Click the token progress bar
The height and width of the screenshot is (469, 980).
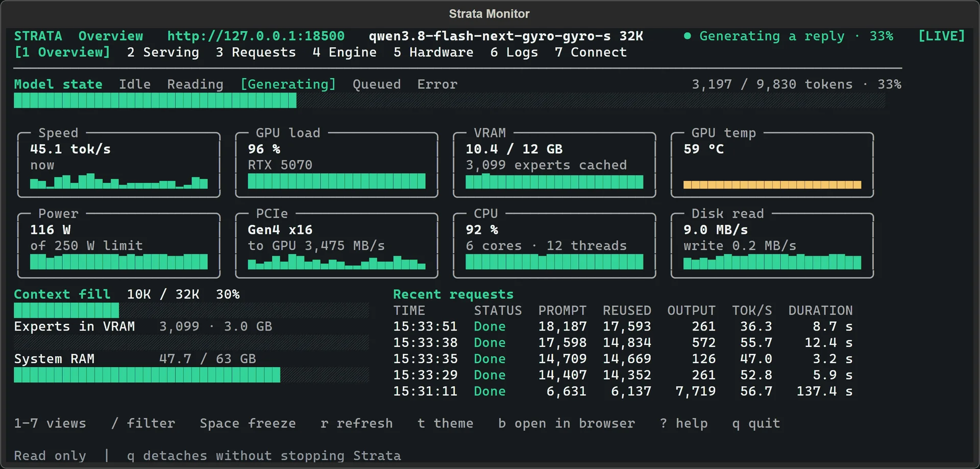[450, 101]
